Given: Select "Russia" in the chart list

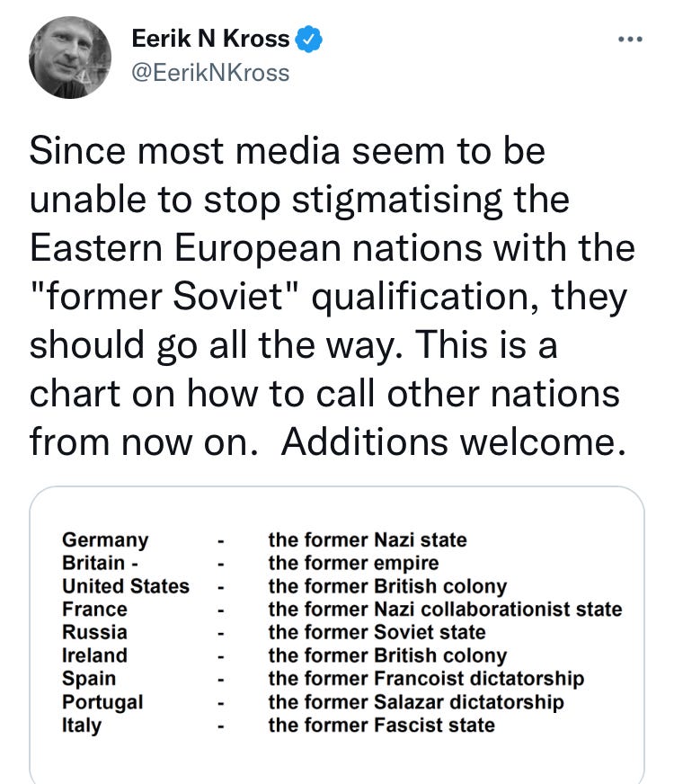Looking at the screenshot, I should 94,632.
